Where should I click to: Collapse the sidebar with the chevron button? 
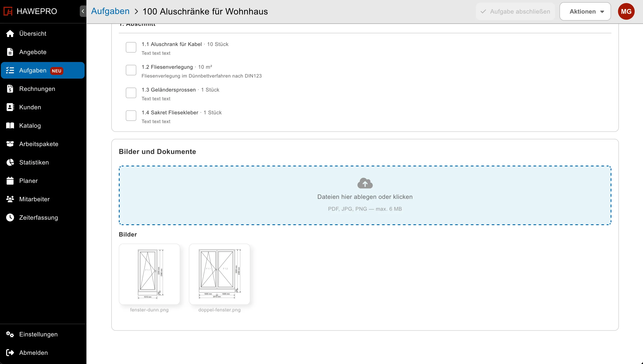coord(83,11)
